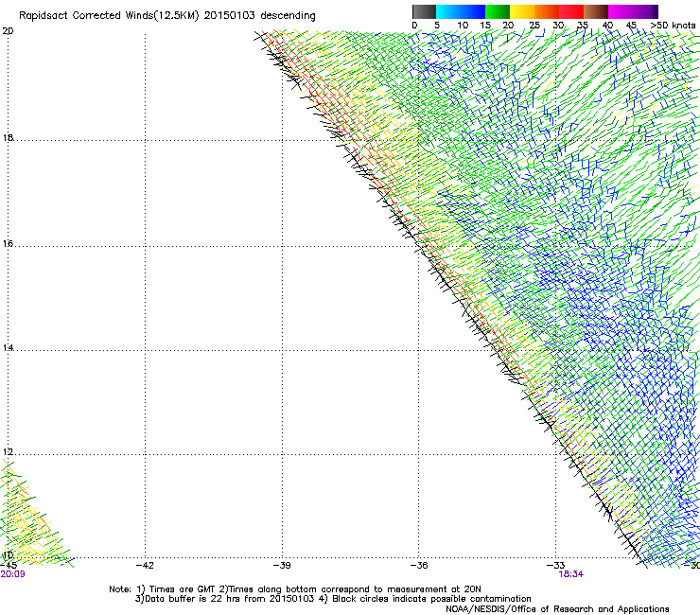Pick the green 15-20 knots legend swatch
Image resolution: width=700 pixels, height=615 pixels.
pos(498,11)
